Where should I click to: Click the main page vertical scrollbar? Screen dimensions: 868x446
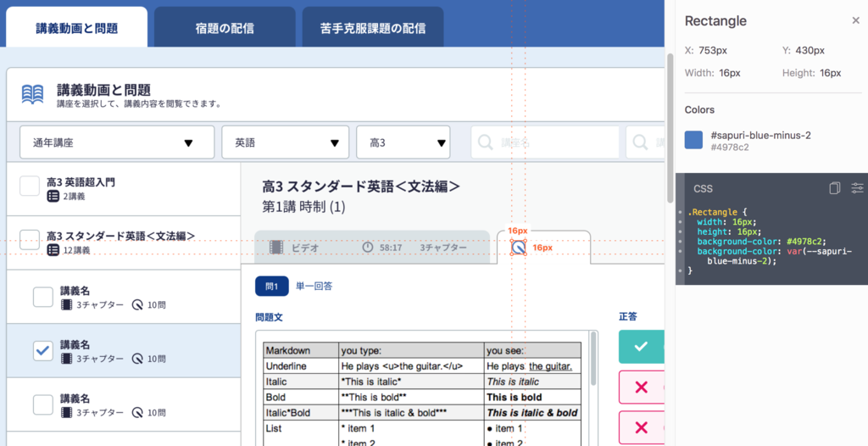pyautogui.click(x=670, y=129)
